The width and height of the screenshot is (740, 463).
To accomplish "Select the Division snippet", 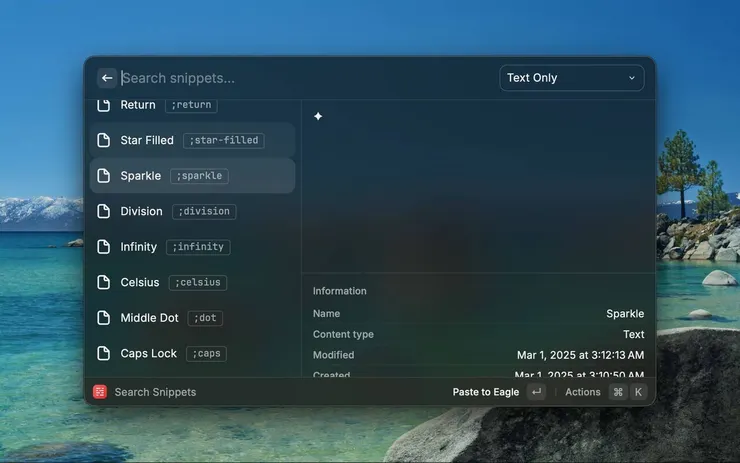I will [193, 211].
